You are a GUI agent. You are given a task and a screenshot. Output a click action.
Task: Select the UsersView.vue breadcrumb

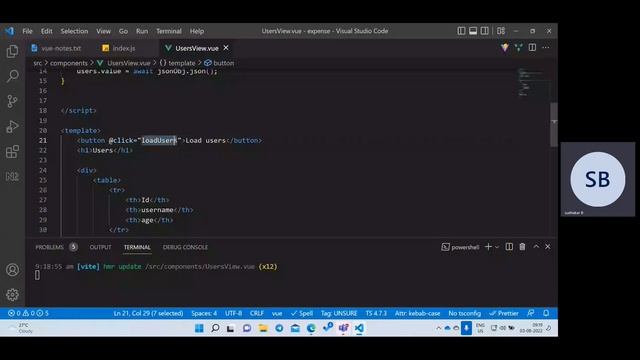click(x=129, y=63)
